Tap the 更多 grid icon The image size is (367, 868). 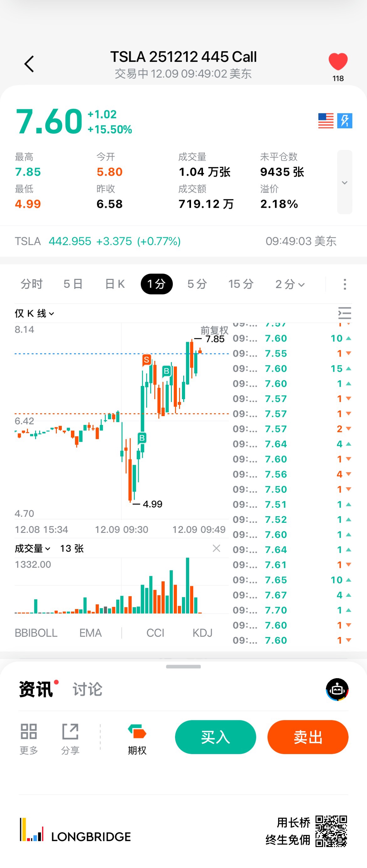29,732
